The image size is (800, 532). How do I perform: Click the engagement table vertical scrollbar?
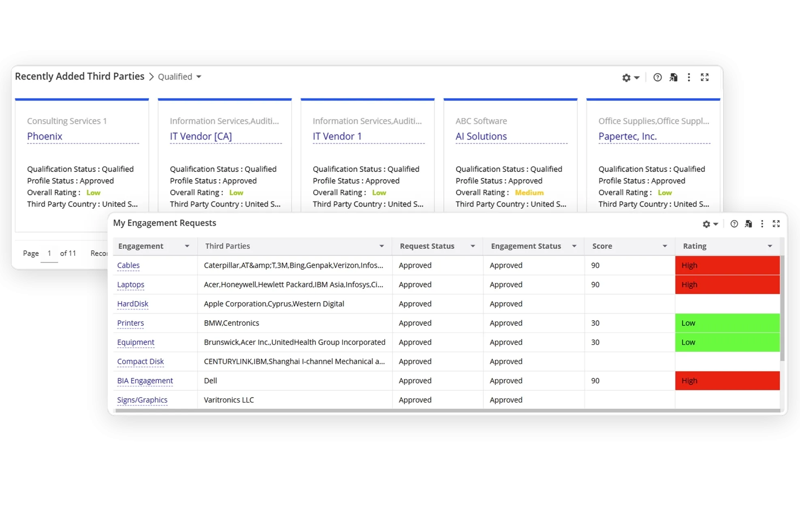coord(782,308)
